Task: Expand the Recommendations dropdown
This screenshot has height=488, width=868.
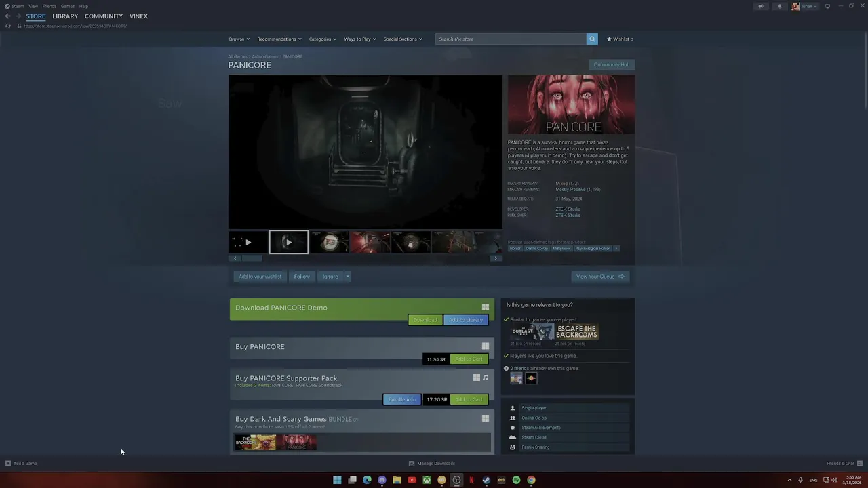Action: pyautogui.click(x=279, y=39)
